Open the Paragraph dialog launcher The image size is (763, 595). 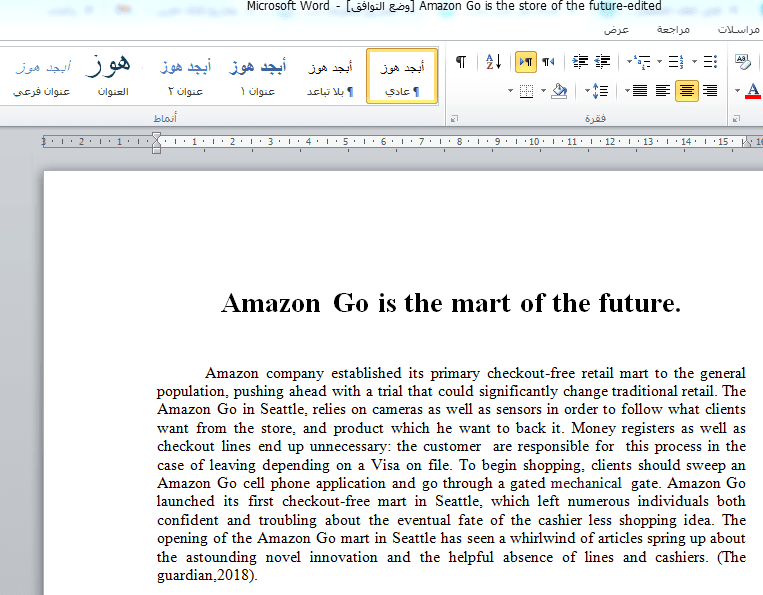tap(454, 119)
